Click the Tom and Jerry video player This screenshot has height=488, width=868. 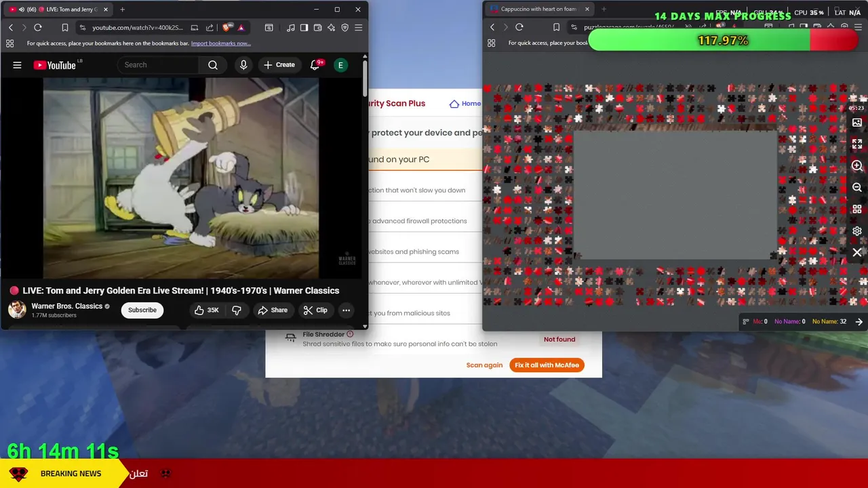click(x=181, y=178)
